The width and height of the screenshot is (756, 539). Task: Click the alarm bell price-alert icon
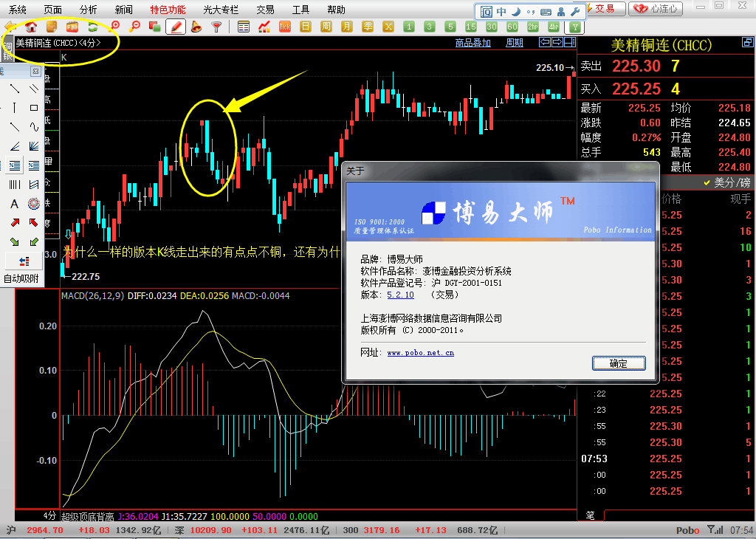pos(198,27)
